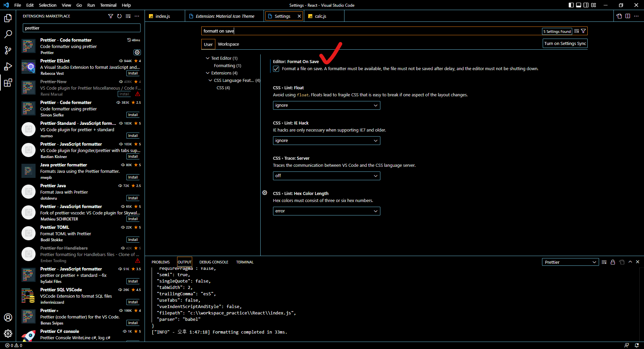
Task: Focus the settings search field
Action: 372,31
